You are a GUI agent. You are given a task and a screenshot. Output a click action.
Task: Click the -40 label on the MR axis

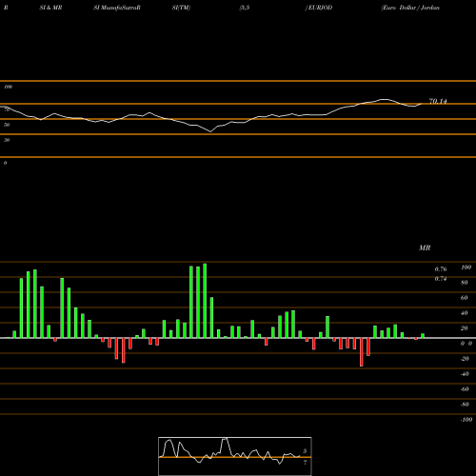[x=465, y=374]
